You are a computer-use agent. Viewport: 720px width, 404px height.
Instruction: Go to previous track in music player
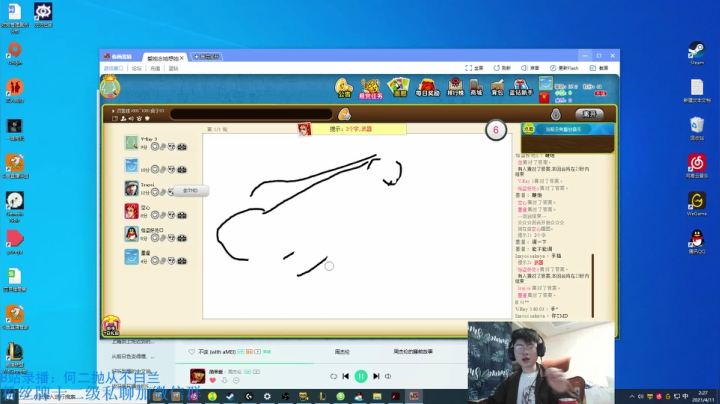(346, 376)
